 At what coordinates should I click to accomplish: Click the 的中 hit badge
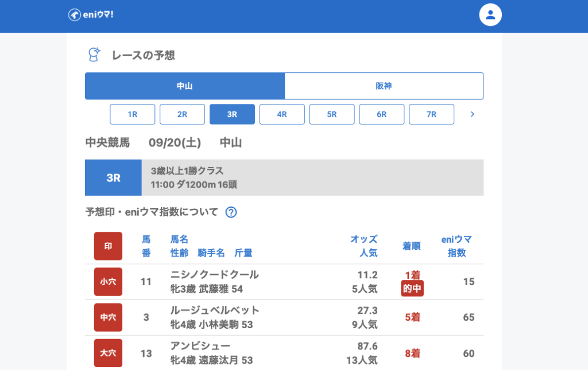click(x=412, y=289)
